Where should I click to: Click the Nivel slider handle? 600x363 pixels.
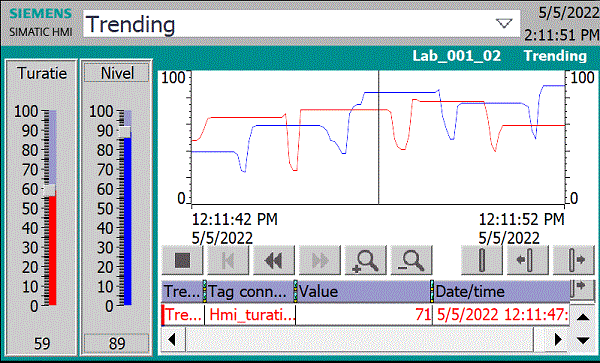tap(125, 132)
